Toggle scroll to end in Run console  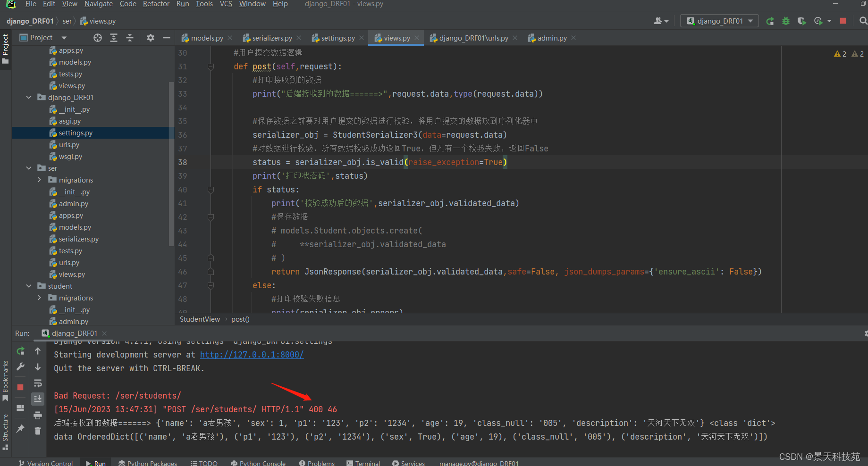click(38, 399)
